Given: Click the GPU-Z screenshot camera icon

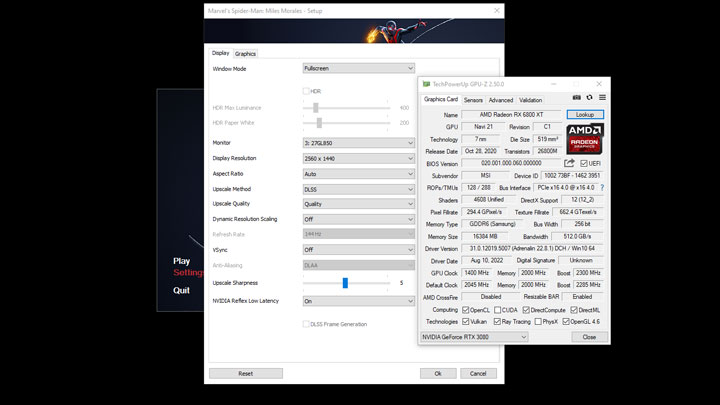Looking at the screenshot, I should pos(577,97).
